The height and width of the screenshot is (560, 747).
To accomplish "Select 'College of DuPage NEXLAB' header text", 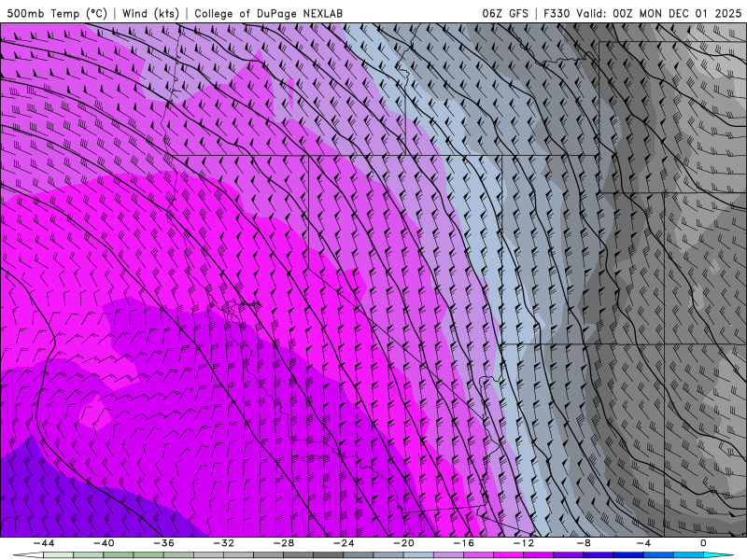I will pos(269,13).
